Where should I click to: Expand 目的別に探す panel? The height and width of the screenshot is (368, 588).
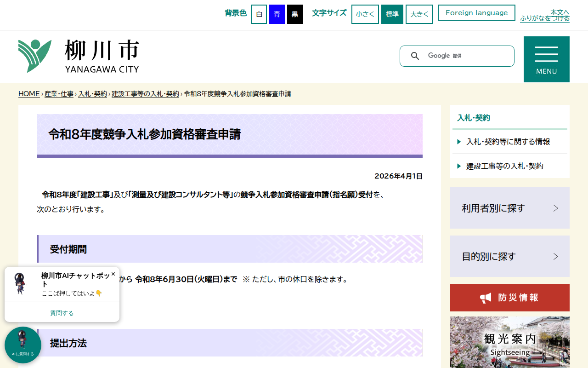coord(510,256)
